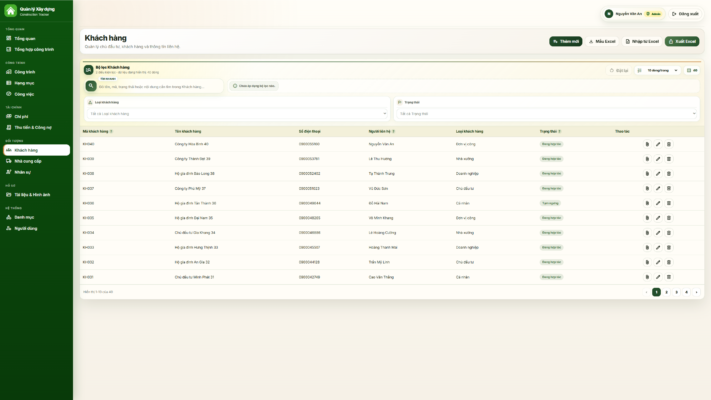The image size is (711, 400).
Task: Click the green search icon button
Action: pos(91,86)
